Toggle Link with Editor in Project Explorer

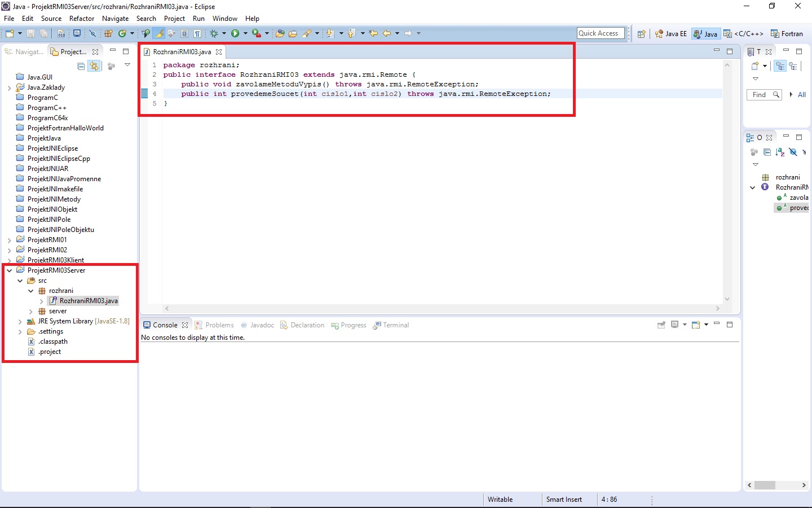[94, 66]
